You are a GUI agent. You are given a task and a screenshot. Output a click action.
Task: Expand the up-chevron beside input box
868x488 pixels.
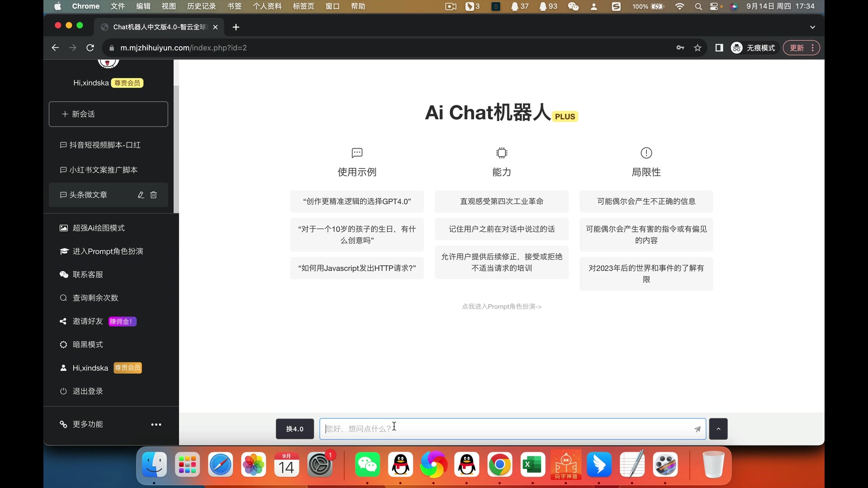pos(718,429)
